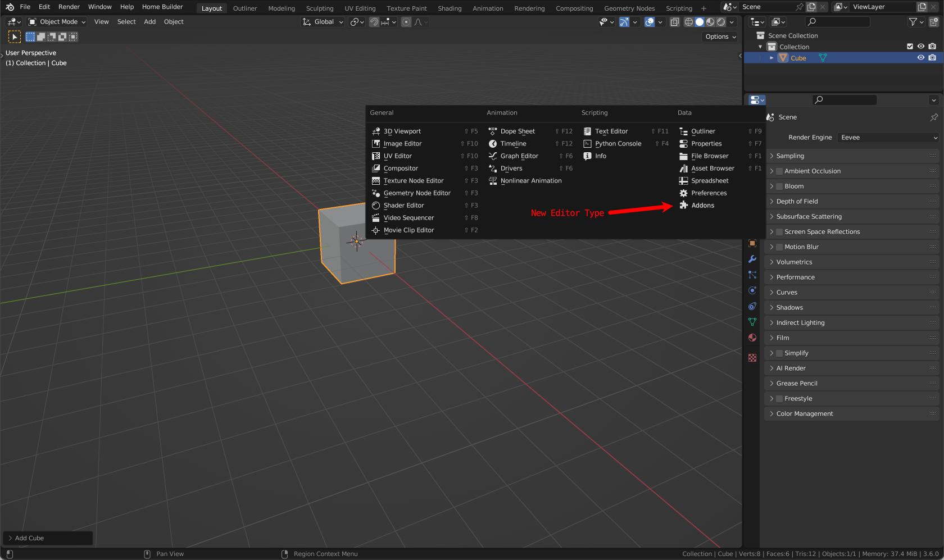944x560 pixels.
Task: Click the Object properties tab icon
Action: click(x=752, y=243)
